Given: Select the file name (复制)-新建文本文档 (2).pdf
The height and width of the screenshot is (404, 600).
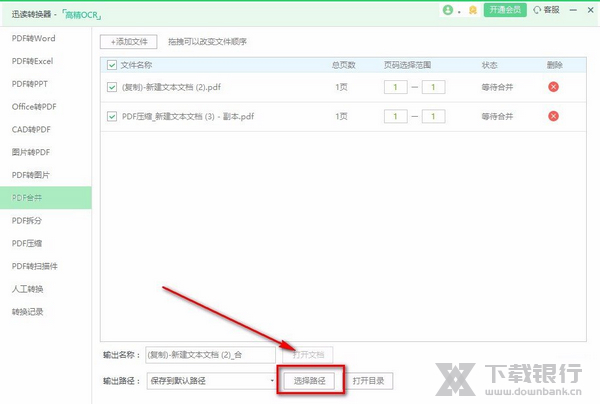Looking at the screenshot, I should point(171,87).
